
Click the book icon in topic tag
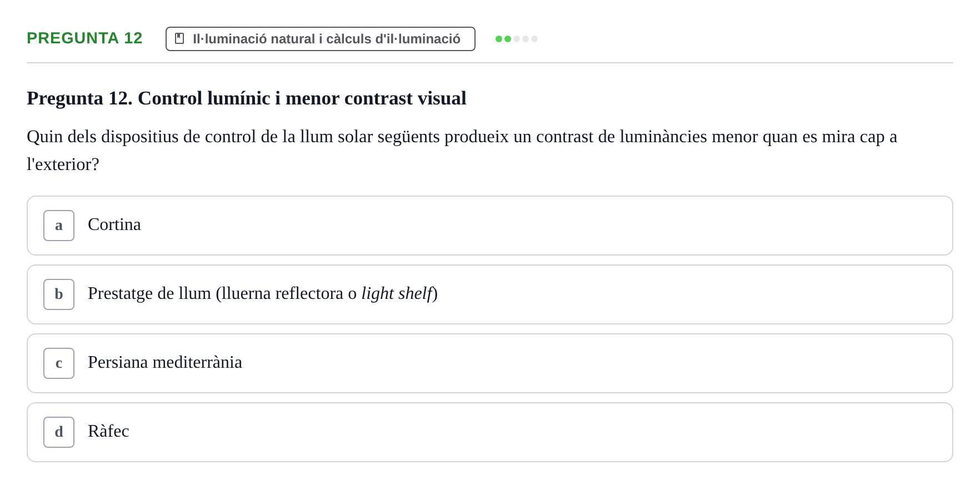pos(179,38)
